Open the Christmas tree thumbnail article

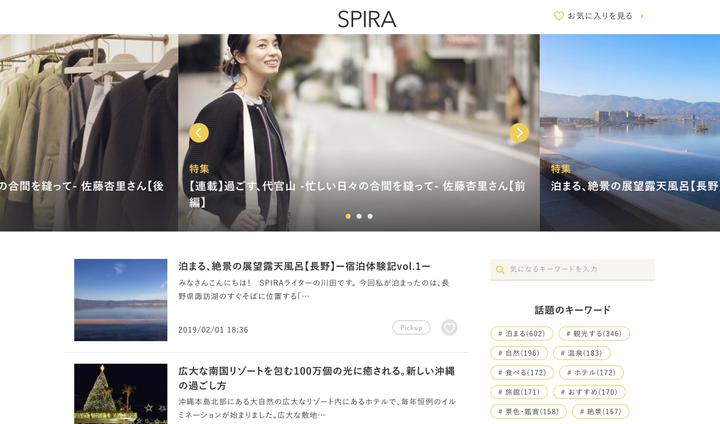pyautogui.click(x=121, y=394)
